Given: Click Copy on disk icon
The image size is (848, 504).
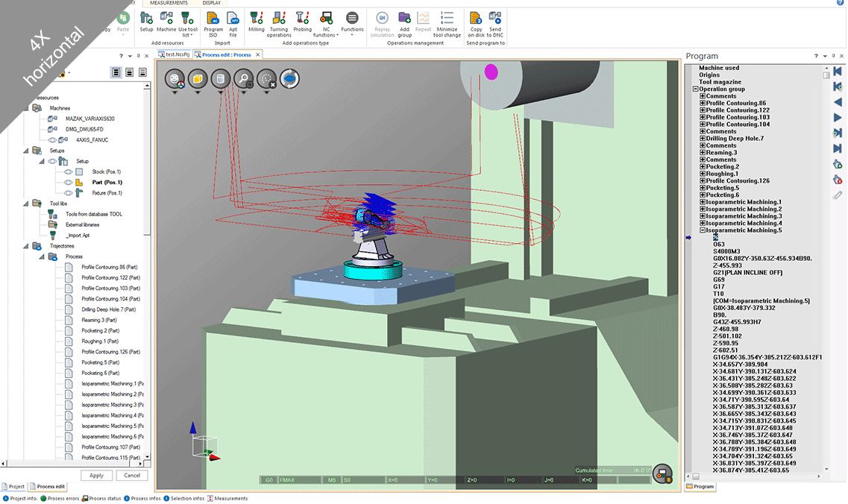Looking at the screenshot, I should click(x=476, y=22).
